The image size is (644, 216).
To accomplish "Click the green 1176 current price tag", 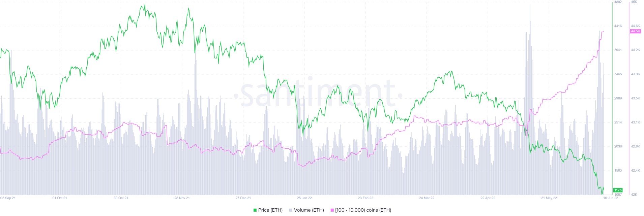I will pos(618,190).
